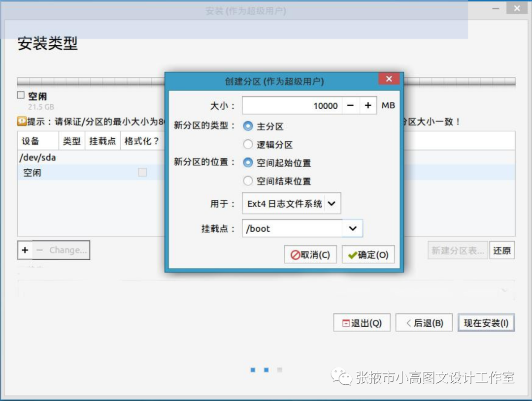The height and width of the screenshot is (401, 532).
Task: Click the 还原 revert button
Action: 502,250
